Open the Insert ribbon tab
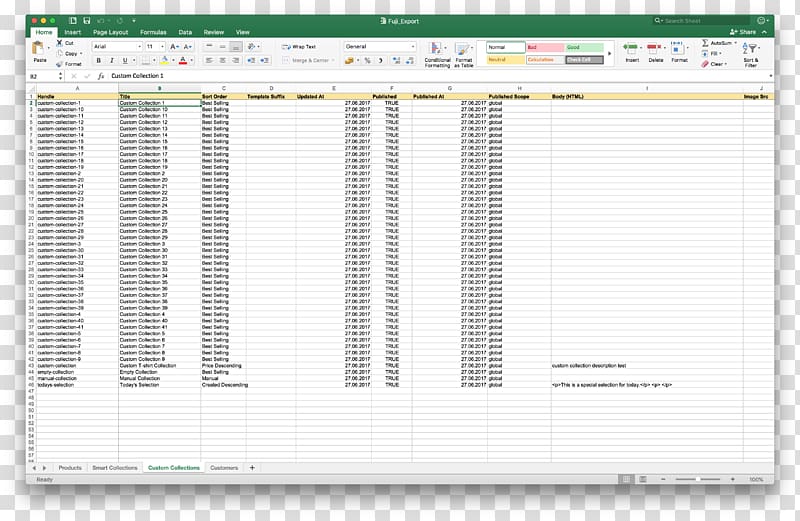 (x=72, y=32)
